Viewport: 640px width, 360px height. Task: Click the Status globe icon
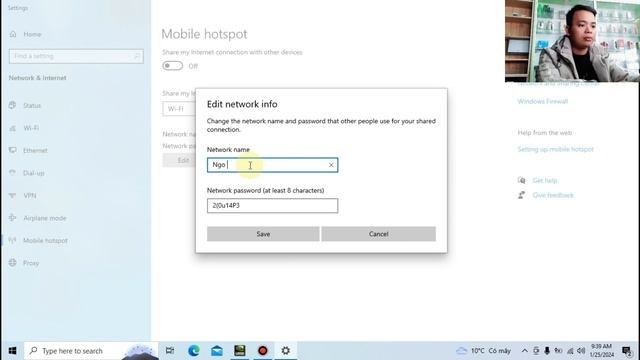click(13, 105)
